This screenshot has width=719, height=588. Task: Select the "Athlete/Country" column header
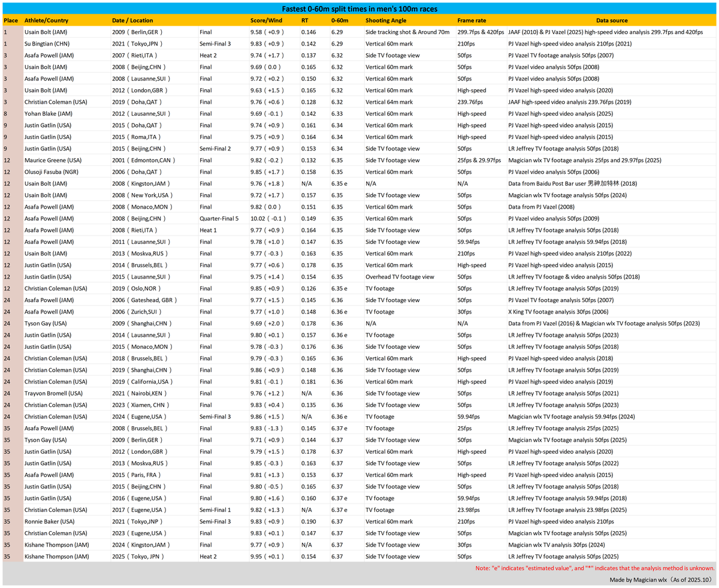(x=46, y=20)
